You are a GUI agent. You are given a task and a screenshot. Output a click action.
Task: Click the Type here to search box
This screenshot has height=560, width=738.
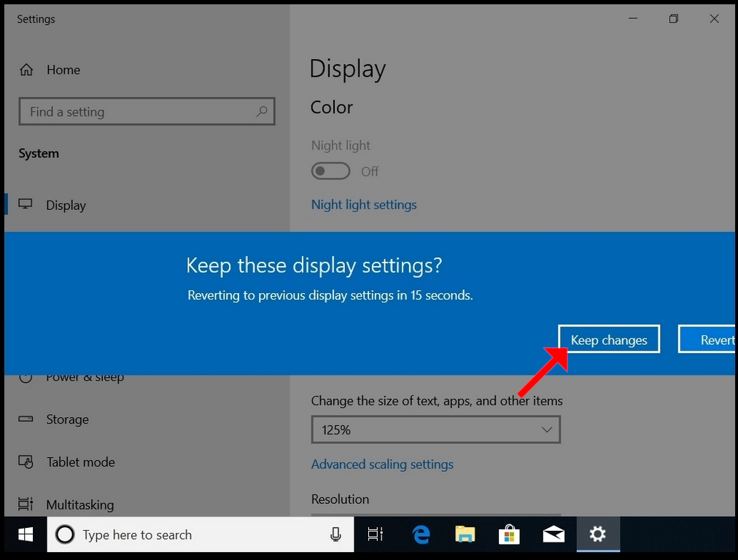(x=200, y=534)
